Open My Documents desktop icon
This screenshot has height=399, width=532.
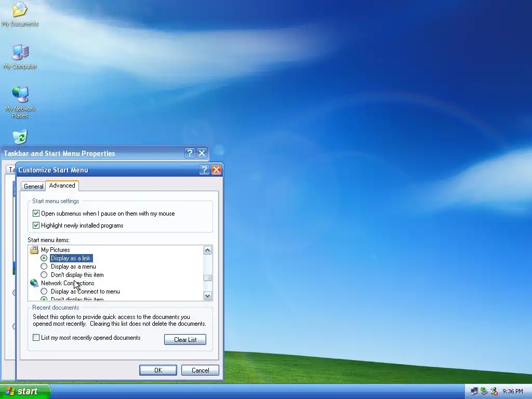[20, 14]
